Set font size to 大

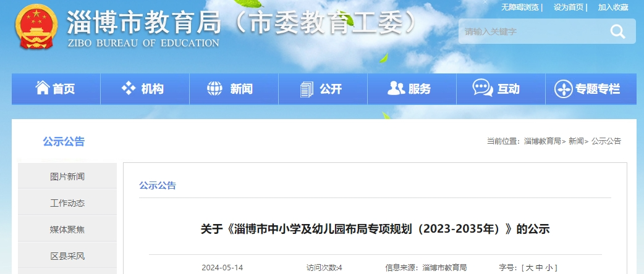click(529, 268)
